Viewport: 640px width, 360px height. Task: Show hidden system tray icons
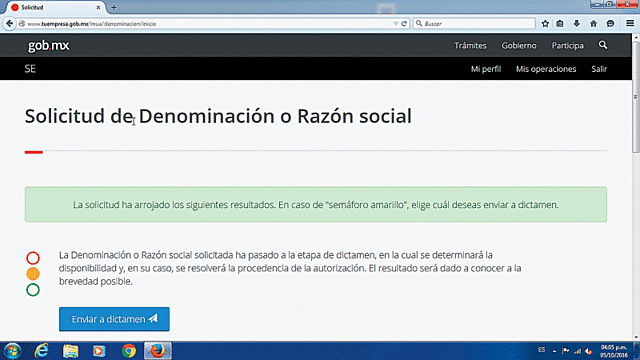coord(554,351)
